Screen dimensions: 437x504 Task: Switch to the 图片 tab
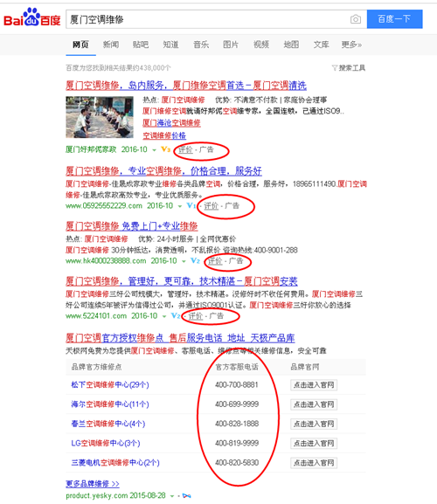231,45
